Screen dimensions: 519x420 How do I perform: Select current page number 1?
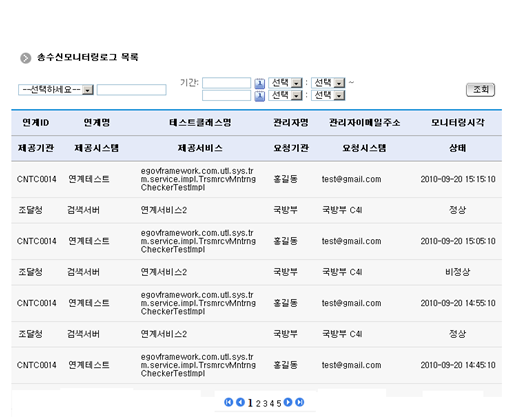250,403
